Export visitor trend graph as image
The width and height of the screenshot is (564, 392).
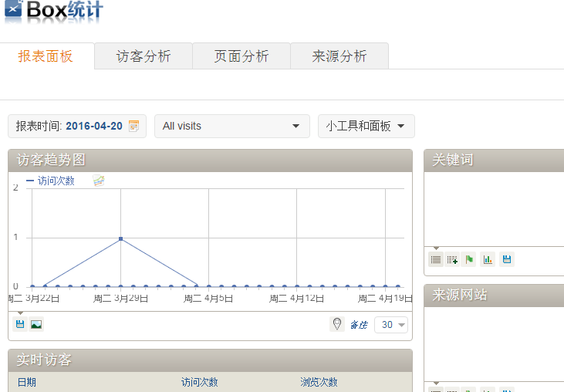tap(36, 324)
